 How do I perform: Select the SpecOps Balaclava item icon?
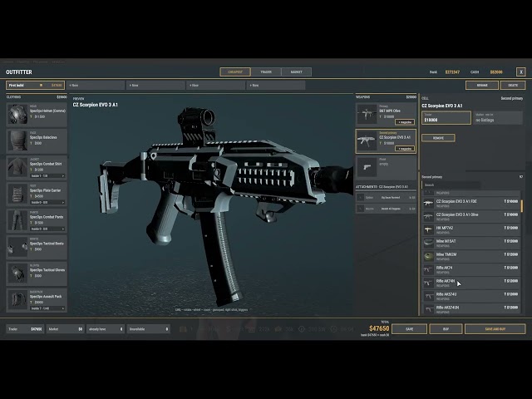(17, 140)
